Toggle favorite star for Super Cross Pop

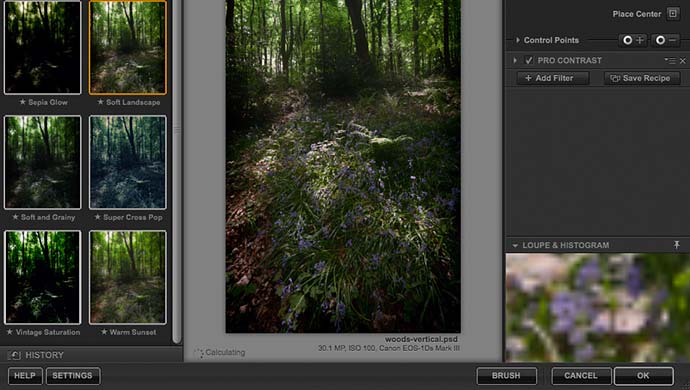(x=98, y=217)
